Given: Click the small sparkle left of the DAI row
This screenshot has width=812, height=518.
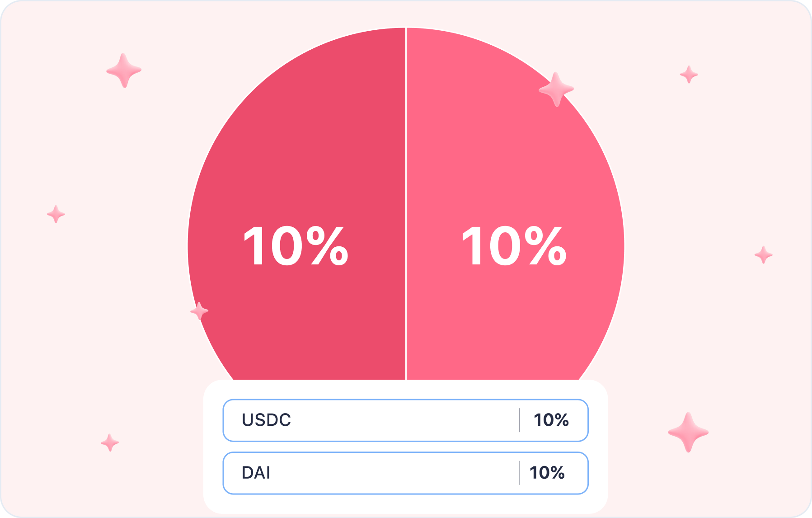Looking at the screenshot, I should [x=110, y=443].
